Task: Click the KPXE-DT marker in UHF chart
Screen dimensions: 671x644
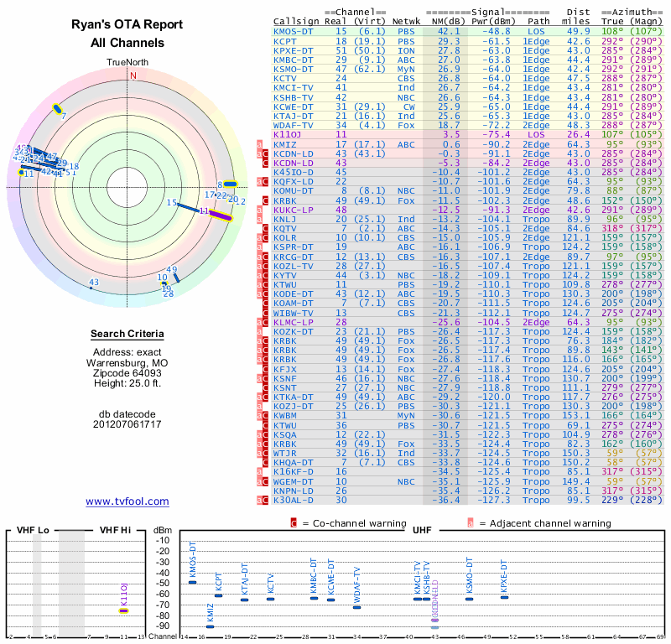Action: click(x=504, y=597)
